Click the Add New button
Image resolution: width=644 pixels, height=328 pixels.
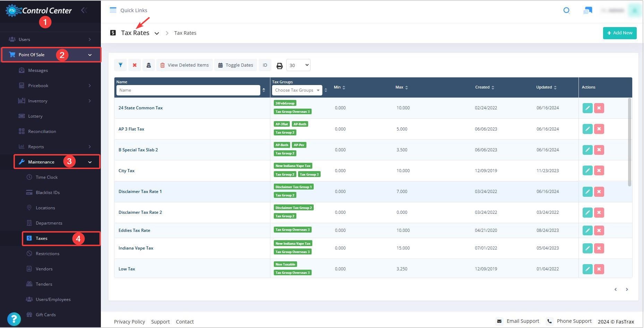[620, 33]
